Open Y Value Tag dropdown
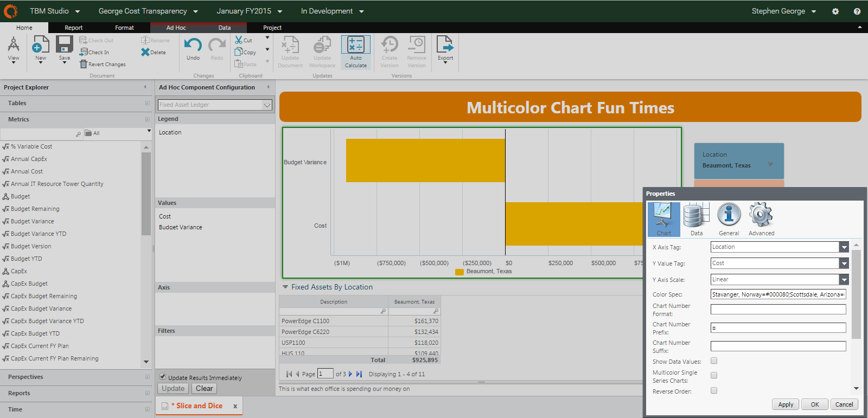 pyautogui.click(x=844, y=263)
